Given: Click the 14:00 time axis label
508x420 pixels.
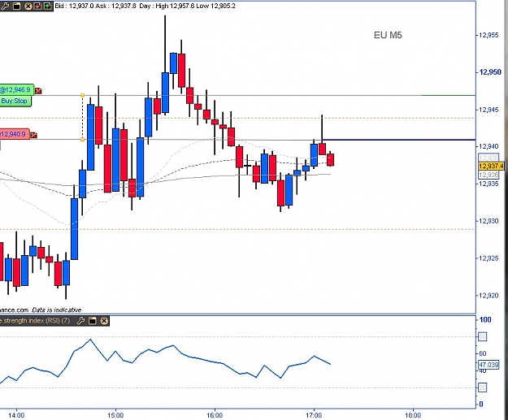Looking at the screenshot, I should (16, 415).
